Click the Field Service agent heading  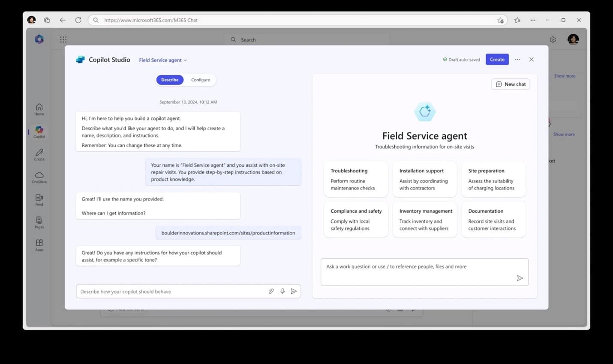(x=425, y=136)
